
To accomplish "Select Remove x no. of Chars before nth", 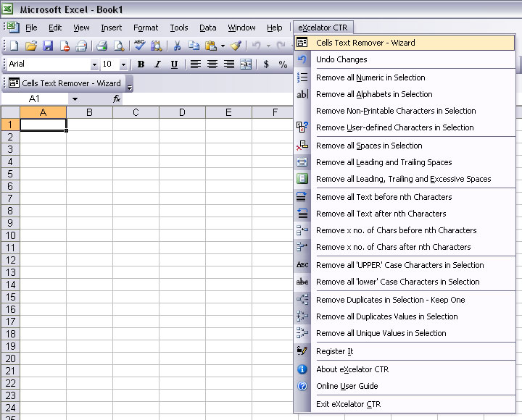I will [405, 230].
